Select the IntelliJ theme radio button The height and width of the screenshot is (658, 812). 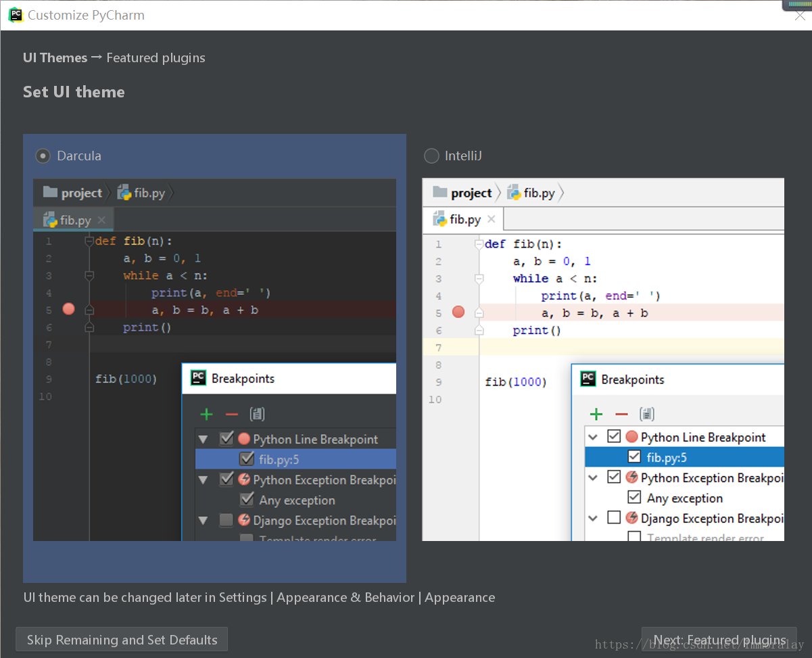[x=431, y=156]
